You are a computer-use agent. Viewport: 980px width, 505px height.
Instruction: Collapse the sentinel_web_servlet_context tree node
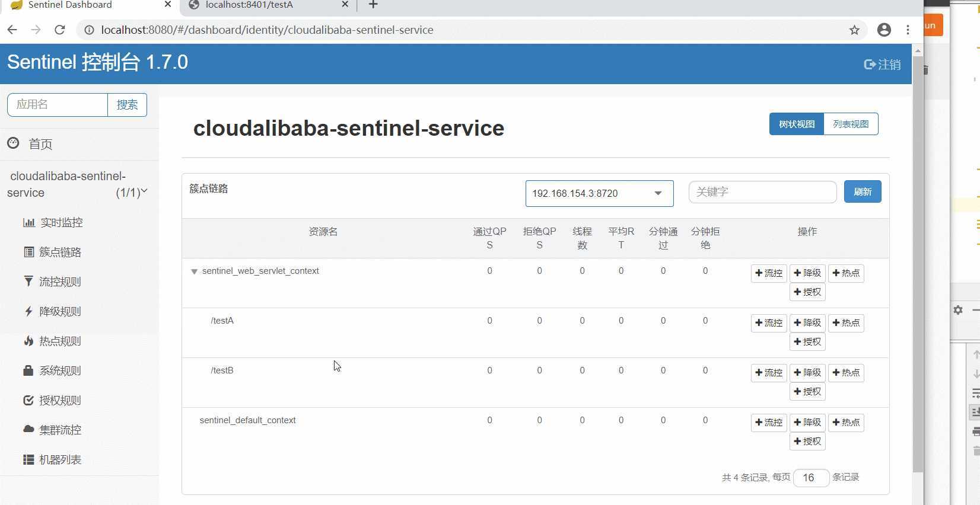194,271
